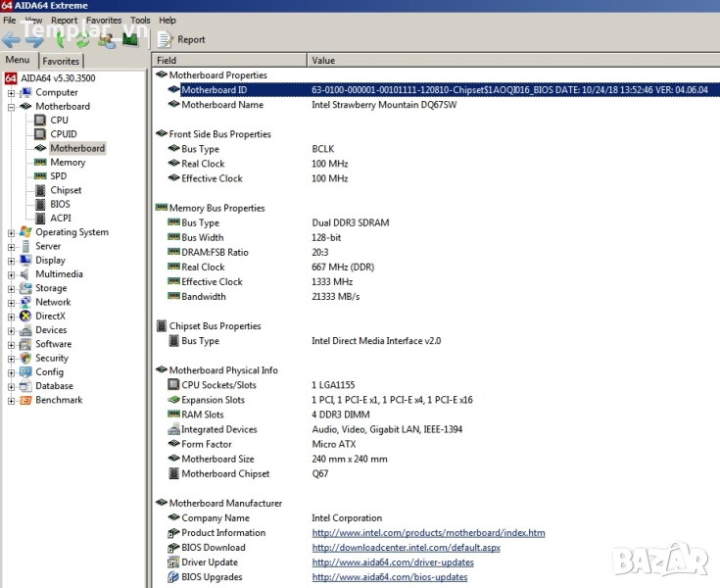Click the Forward navigation arrow in toolbar

34,40
